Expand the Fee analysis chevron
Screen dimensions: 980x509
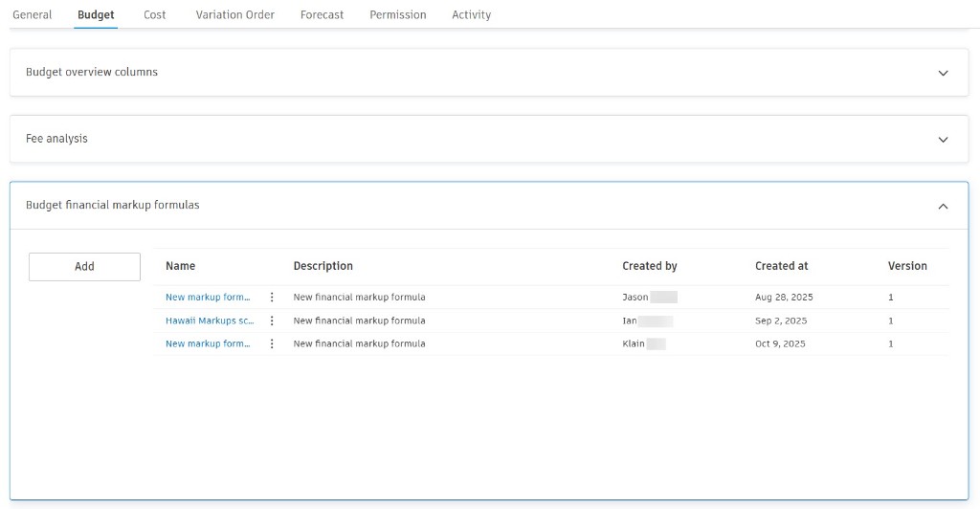[943, 140]
